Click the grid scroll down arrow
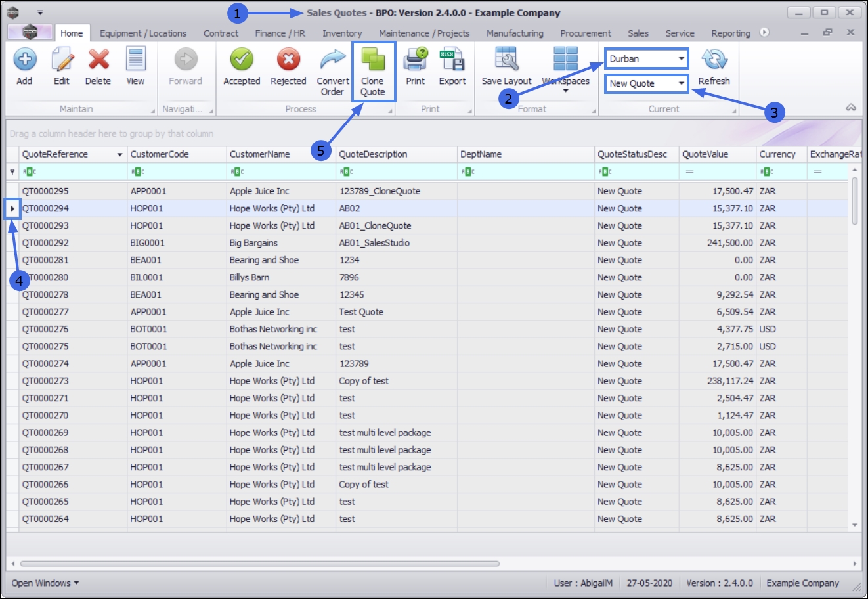This screenshot has width=868, height=599. click(x=854, y=525)
